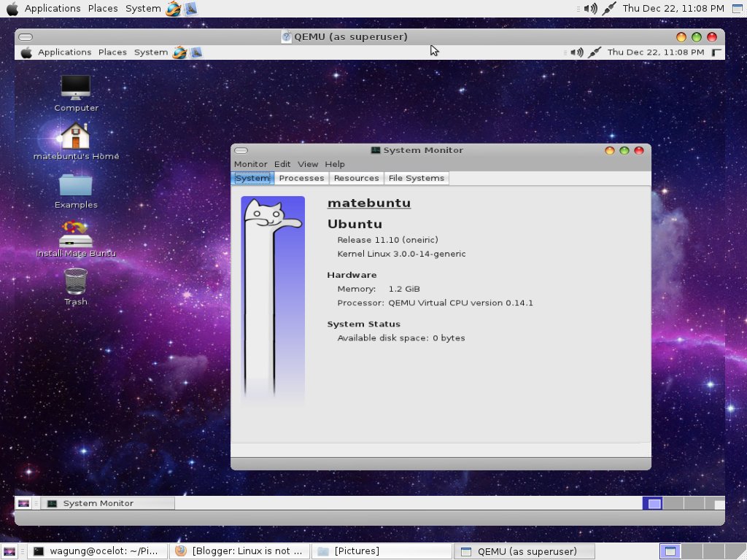Open the Monitor menu in System Monitor
The width and height of the screenshot is (747, 560).
[251, 164]
